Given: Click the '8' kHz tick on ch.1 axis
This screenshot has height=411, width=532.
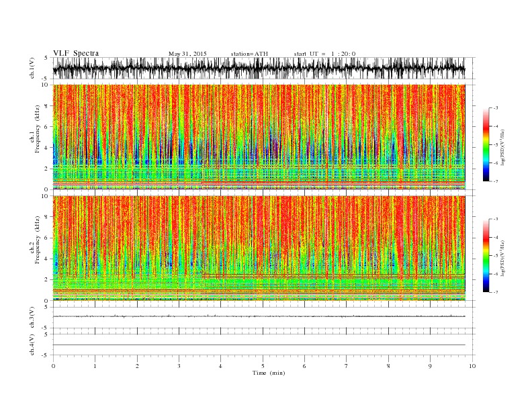Looking at the screenshot, I should point(46,106).
